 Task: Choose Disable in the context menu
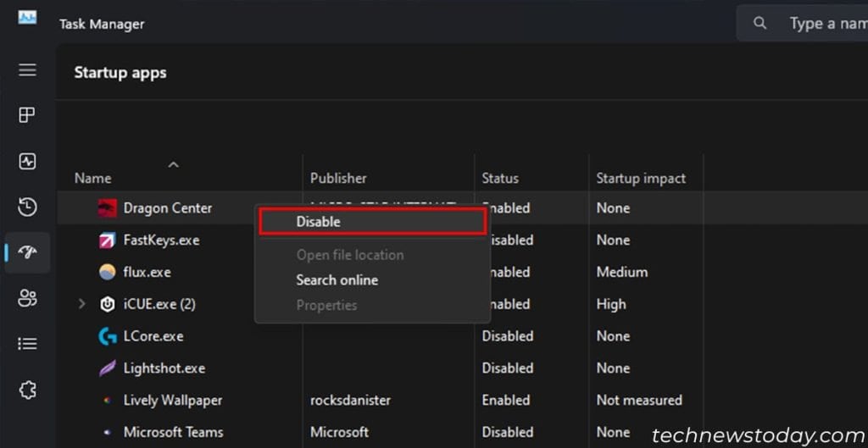point(372,222)
